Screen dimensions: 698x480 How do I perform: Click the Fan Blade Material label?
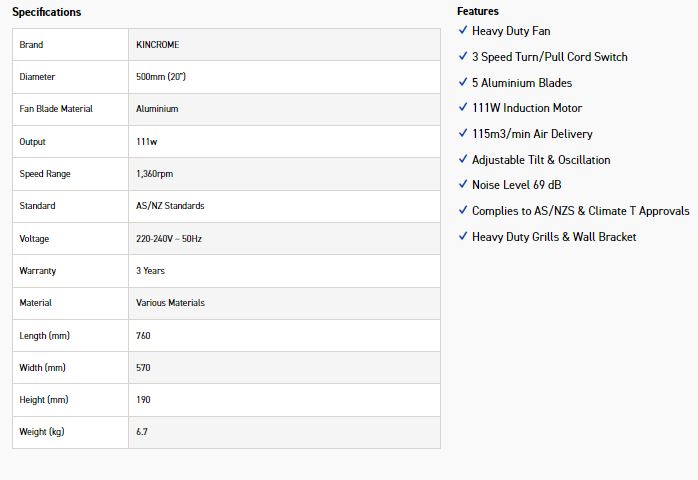pyautogui.click(x=56, y=109)
